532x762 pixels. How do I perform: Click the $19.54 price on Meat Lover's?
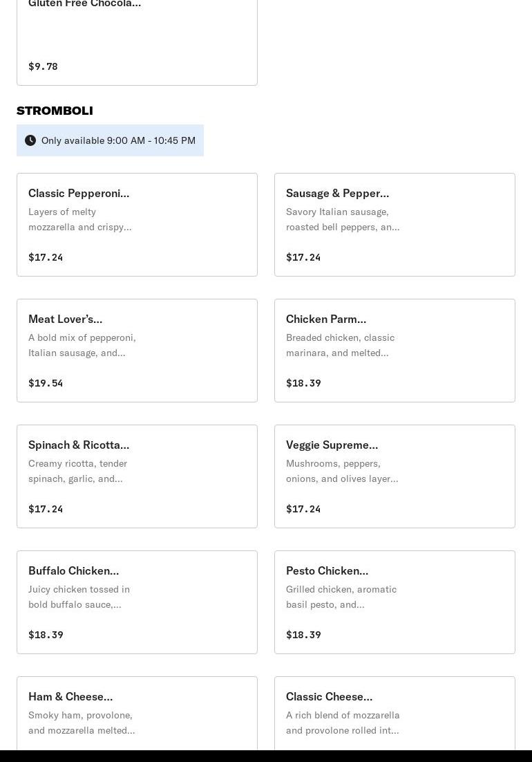46,383
